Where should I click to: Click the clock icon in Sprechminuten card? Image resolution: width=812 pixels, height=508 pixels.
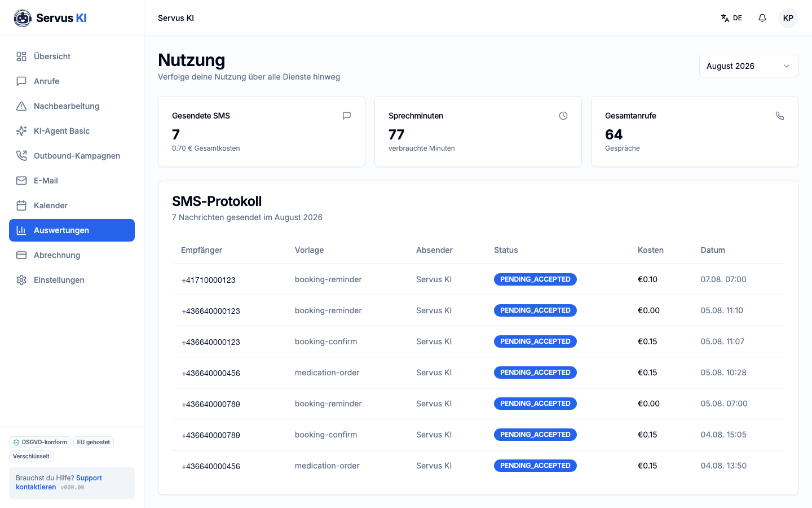click(x=563, y=116)
